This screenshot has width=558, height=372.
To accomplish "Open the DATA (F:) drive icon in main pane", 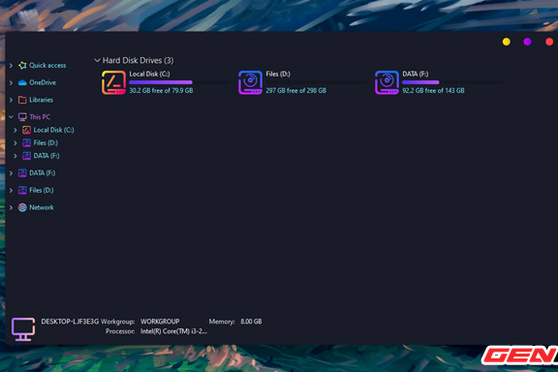I will tap(386, 83).
